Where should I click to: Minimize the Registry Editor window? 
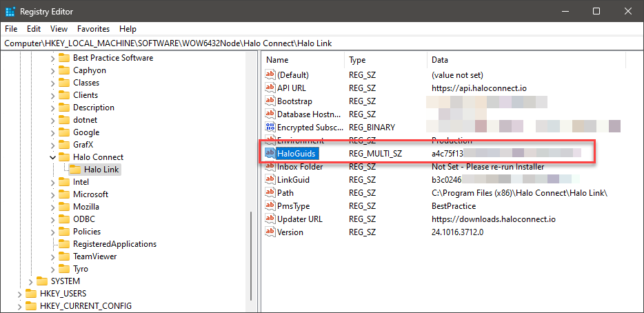[564, 12]
